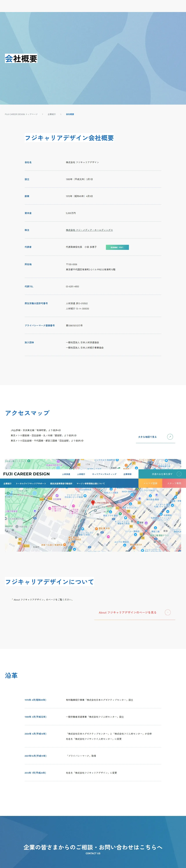Screen dimensions: 186x868
Task: Open トータルライフキャリアサポート navigation item
Action: pyautogui.click(x=31, y=483)
